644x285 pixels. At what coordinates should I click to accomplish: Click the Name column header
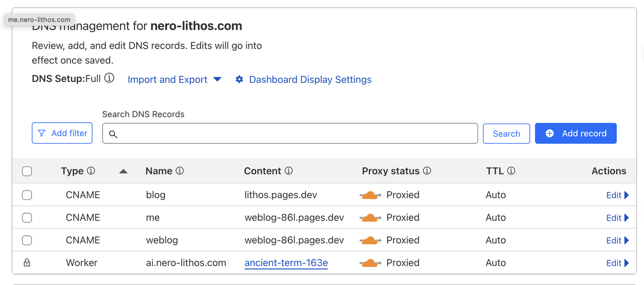coord(159,171)
